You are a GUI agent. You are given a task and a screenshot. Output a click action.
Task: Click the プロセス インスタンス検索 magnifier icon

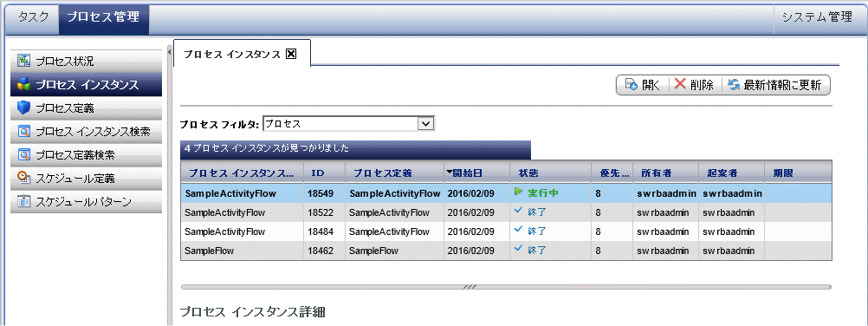(23, 132)
